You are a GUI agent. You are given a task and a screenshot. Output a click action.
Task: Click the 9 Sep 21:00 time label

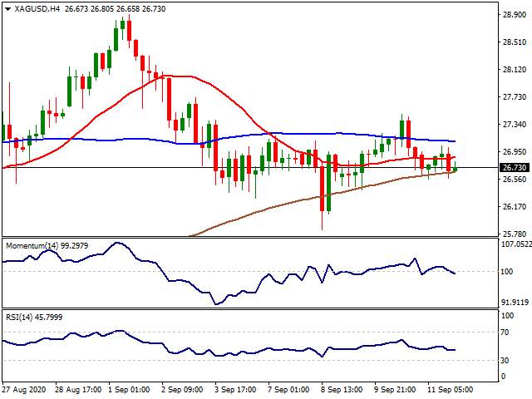coord(395,389)
